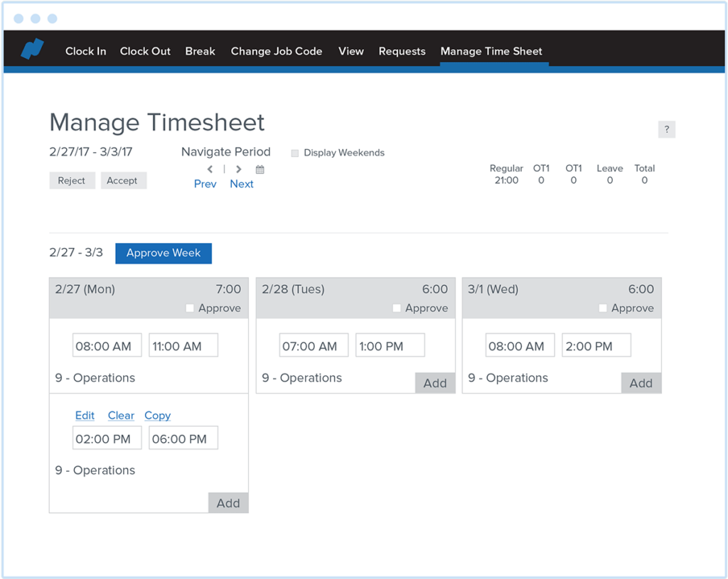The height and width of the screenshot is (579, 728).
Task: Click Add button in the Monday card
Action: (x=228, y=503)
